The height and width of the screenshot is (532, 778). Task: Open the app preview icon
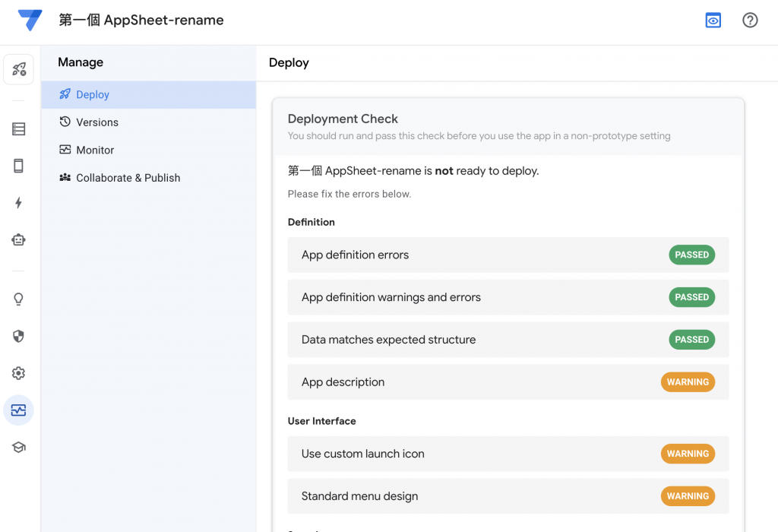pyautogui.click(x=713, y=21)
